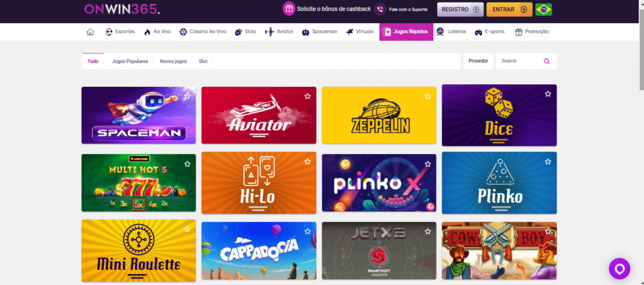Click Fale com o Suporte link
Screen dimensions: 644x285
click(408, 9)
